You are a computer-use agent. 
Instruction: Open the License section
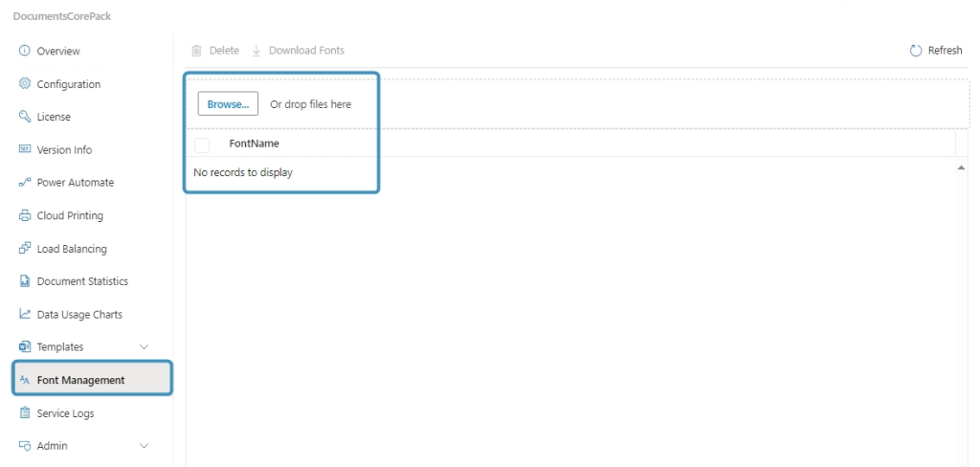point(54,117)
